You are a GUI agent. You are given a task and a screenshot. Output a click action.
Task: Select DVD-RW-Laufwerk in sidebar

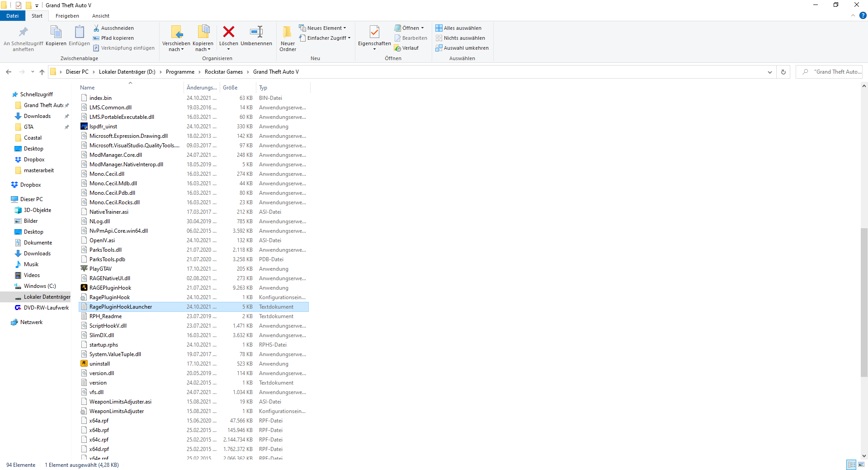point(46,308)
